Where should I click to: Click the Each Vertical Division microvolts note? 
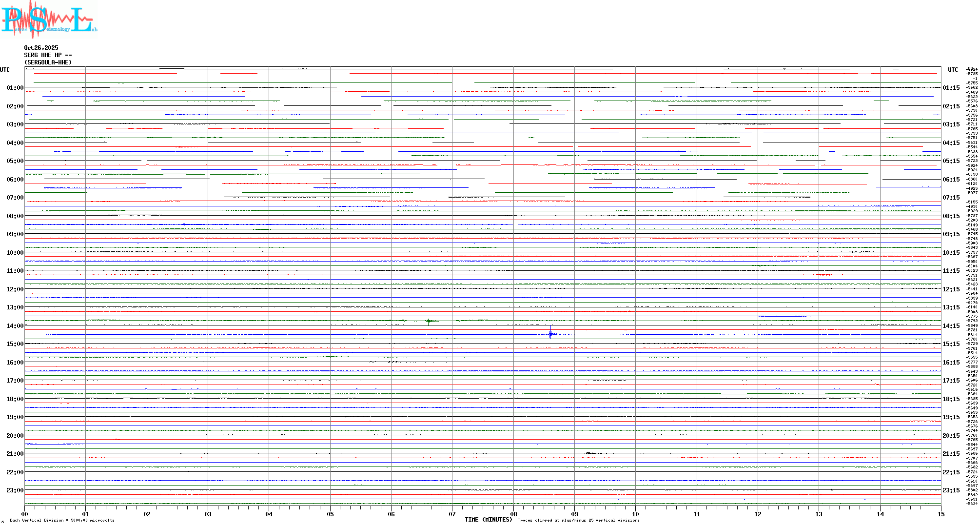62,520
